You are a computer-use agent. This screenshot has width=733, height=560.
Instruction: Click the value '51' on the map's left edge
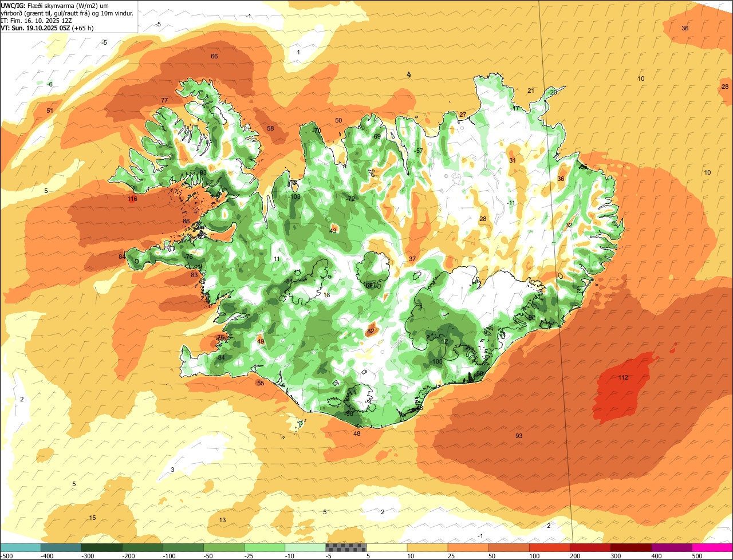tap(50, 111)
